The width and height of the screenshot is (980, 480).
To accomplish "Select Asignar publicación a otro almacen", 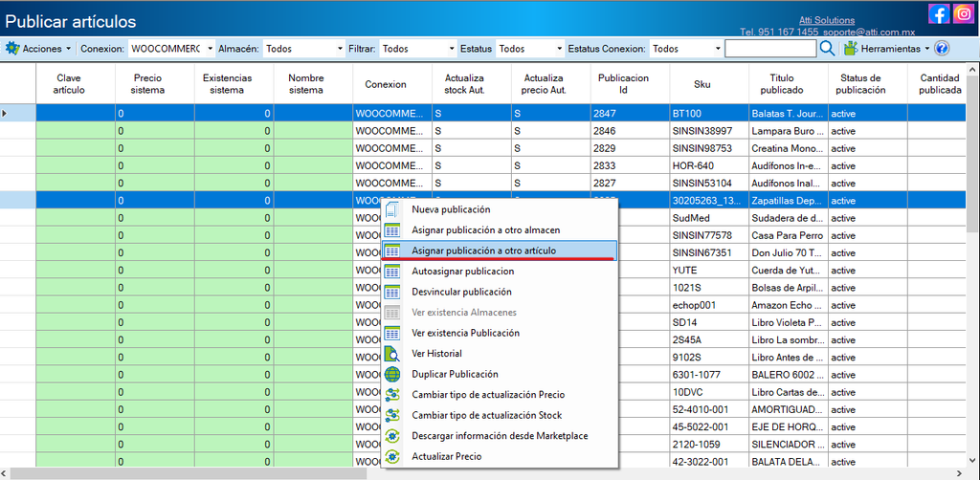I will pos(500,230).
